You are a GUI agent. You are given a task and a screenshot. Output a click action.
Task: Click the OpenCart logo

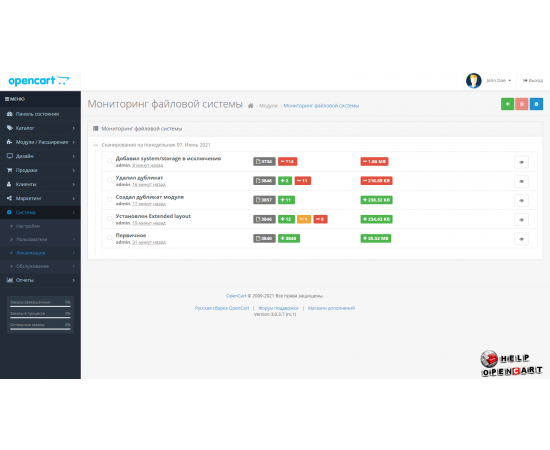tap(39, 81)
